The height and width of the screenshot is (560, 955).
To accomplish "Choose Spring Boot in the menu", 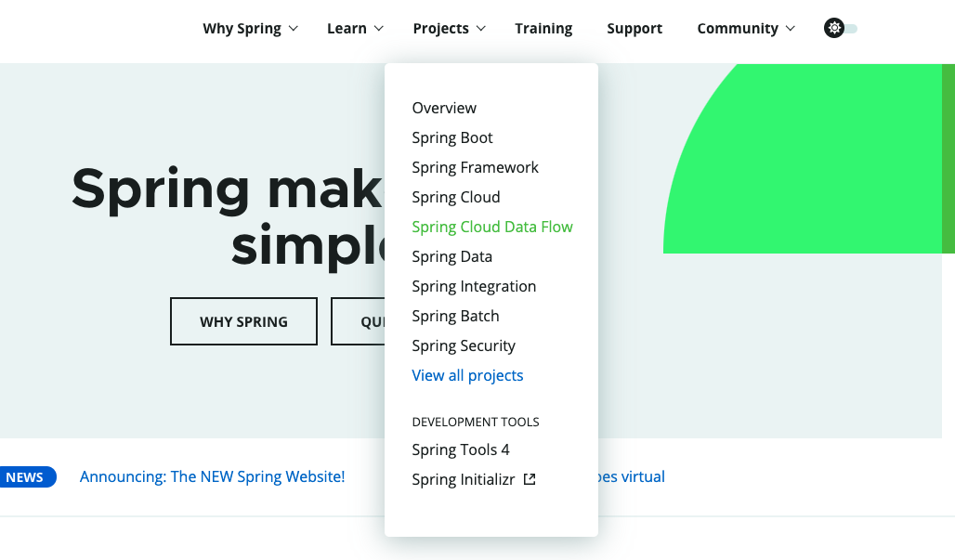I will click(x=452, y=137).
